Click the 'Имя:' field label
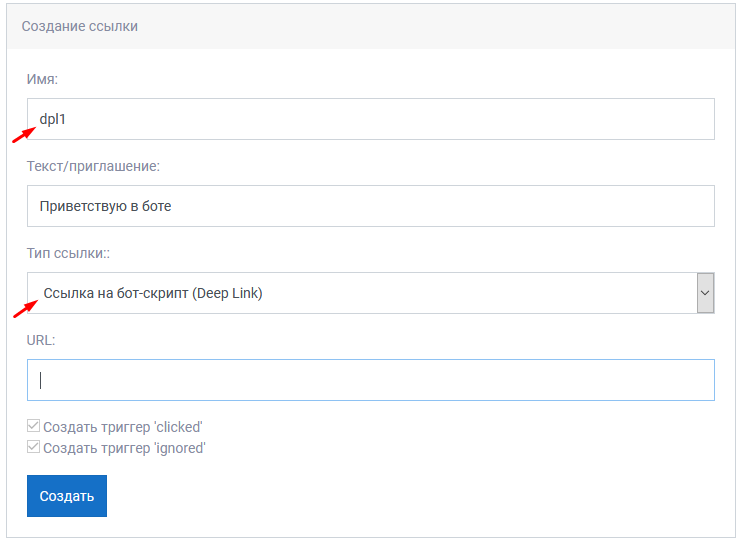The height and width of the screenshot is (538, 737). [42, 79]
